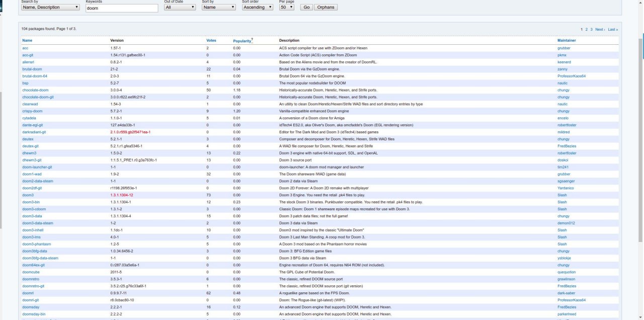Open the doomretro package link
Viewport: 644px width, 320px height.
31,279
